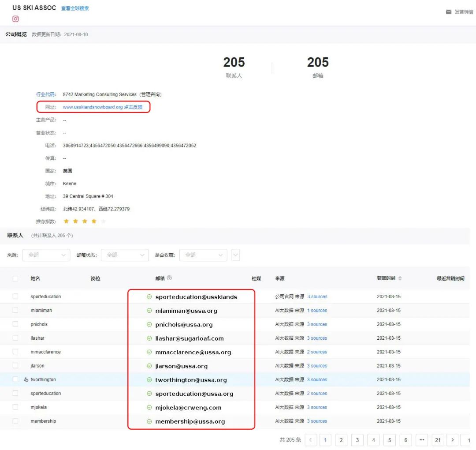The image size is (476, 450).
Task: Go to page 2 of contacts
Action: tap(341, 440)
